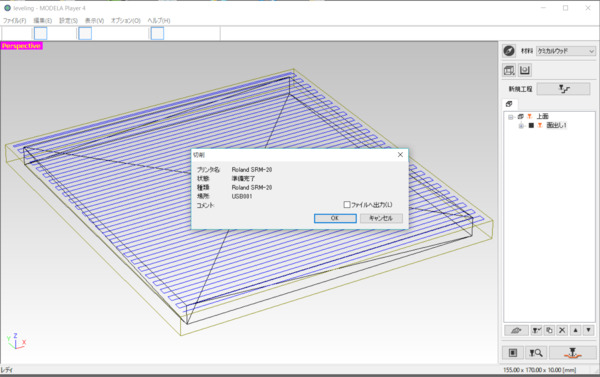This screenshot has height=377, width=600.
Task: Click the second empty toolbar box
Action: 85,34
